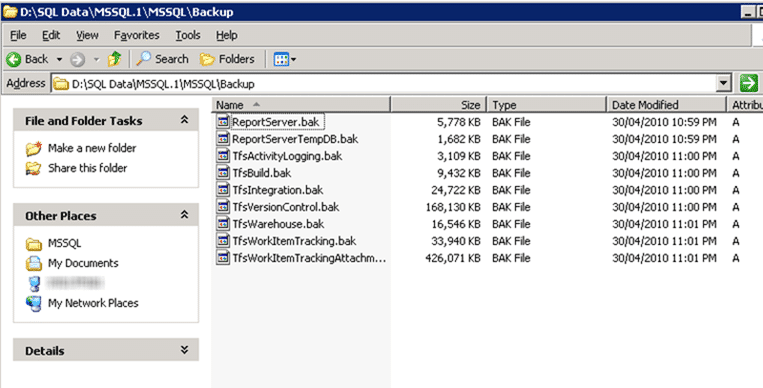Open the Favorites menu
The width and height of the screenshot is (763, 388).
tap(136, 35)
